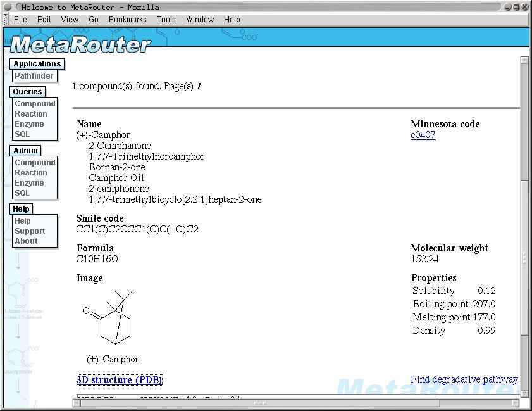The width and height of the screenshot is (532, 411).
Task: Click the synonym Camphor Oil
Action: point(116,178)
